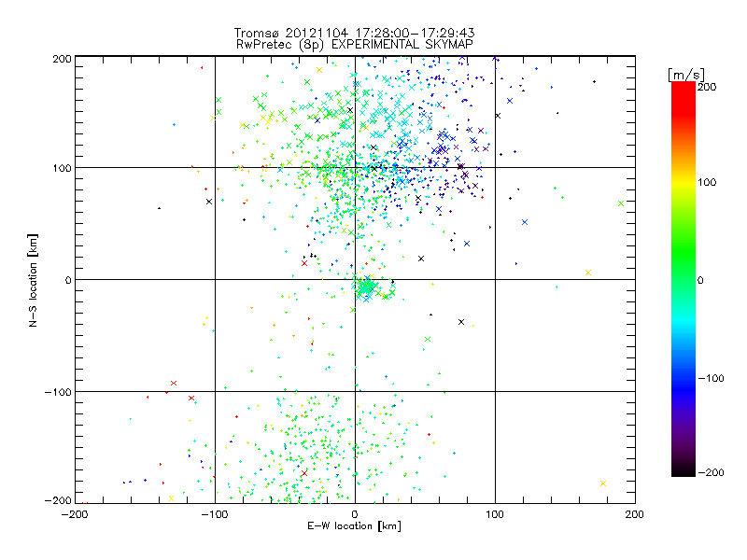Click the 'RwPretec (8p) EXPERIMENTAL SKYMAP' subtitle

[x=354, y=44]
